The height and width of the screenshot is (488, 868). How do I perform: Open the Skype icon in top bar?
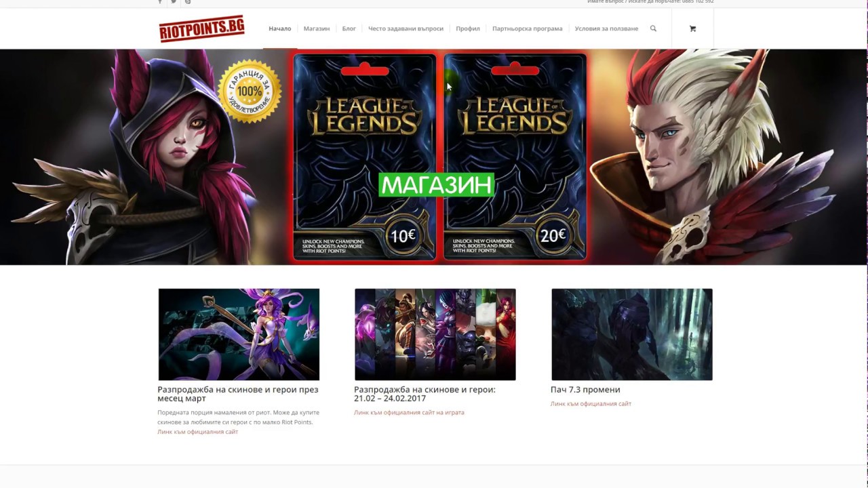click(x=188, y=2)
